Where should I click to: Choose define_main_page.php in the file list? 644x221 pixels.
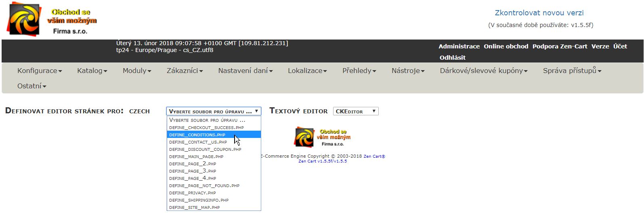196,156
